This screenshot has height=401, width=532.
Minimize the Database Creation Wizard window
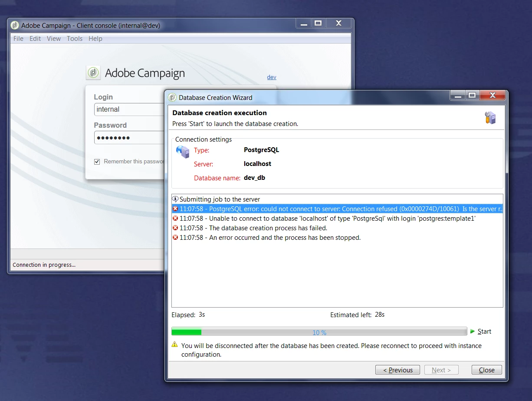[457, 96]
